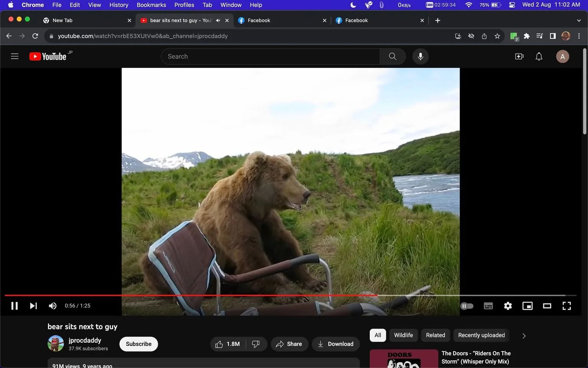Open the Bookmarks menu in the menu bar
The width and height of the screenshot is (588, 368).
pos(151,5)
